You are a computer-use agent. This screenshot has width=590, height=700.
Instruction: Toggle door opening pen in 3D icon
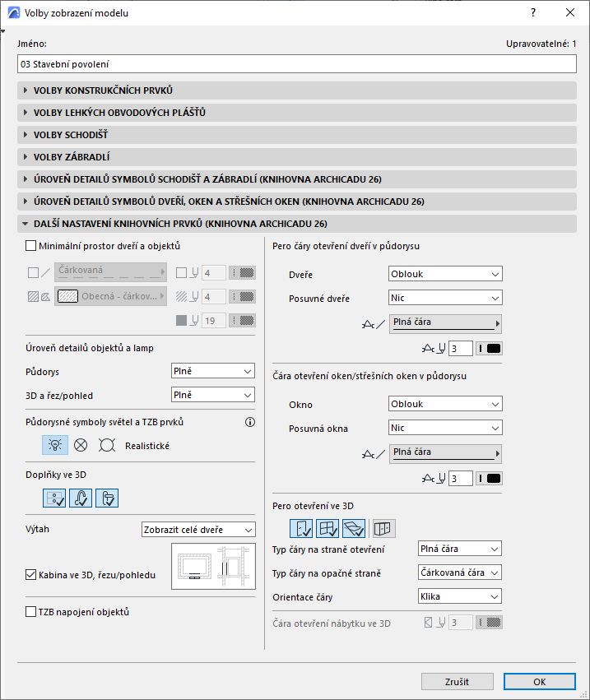coord(301,529)
